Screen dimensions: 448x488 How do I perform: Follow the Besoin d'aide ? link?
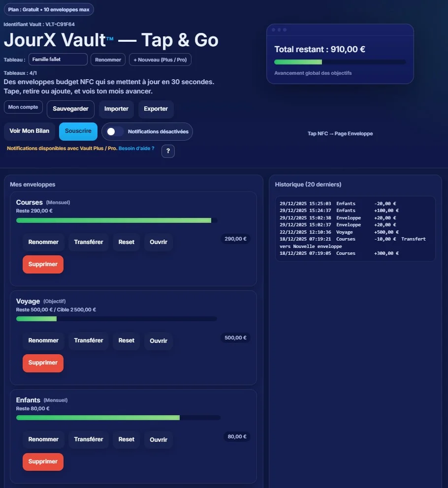136,149
